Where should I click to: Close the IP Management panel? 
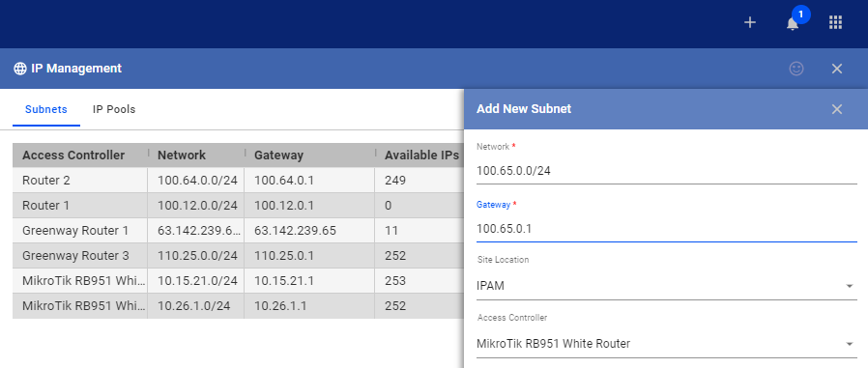coord(837,69)
